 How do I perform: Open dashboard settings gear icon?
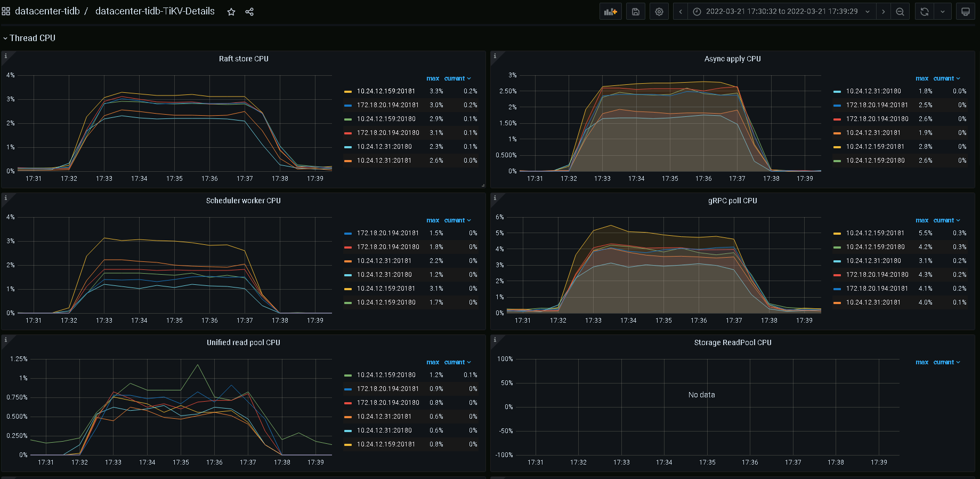[659, 12]
